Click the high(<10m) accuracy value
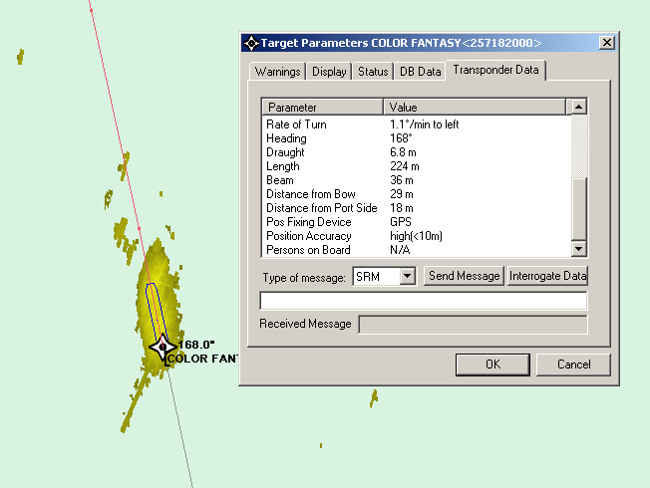 [x=416, y=236]
